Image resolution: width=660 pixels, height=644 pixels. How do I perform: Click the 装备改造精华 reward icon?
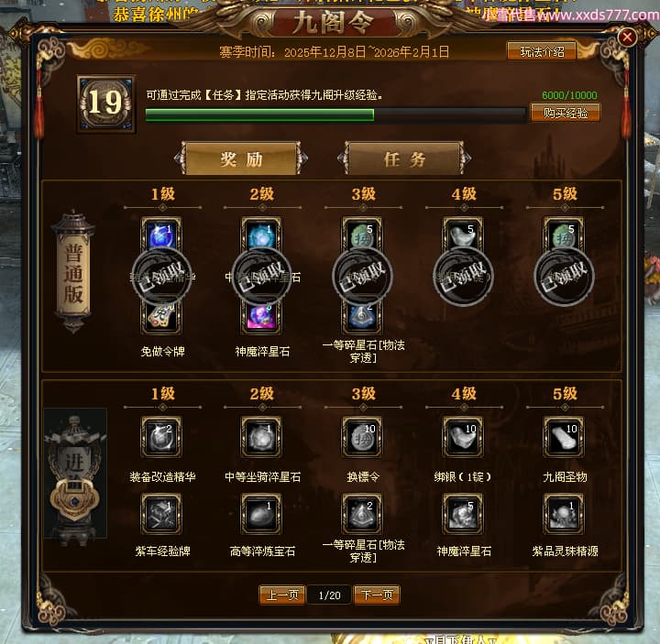[x=161, y=437]
